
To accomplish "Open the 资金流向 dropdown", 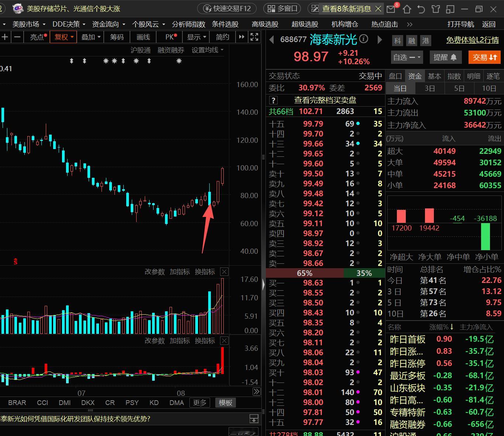I will 109,24.
